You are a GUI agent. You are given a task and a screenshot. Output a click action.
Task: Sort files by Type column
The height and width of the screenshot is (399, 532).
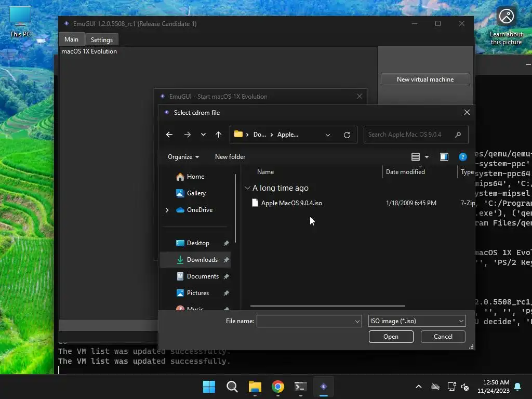(x=467, y=171)
